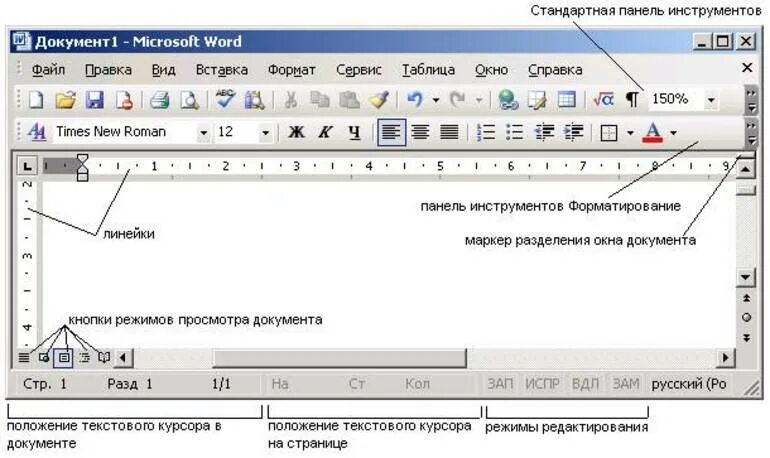The image size is (770, 458).
Task: Toggle underline with the Ч button
Action: (x=355, y=132)
